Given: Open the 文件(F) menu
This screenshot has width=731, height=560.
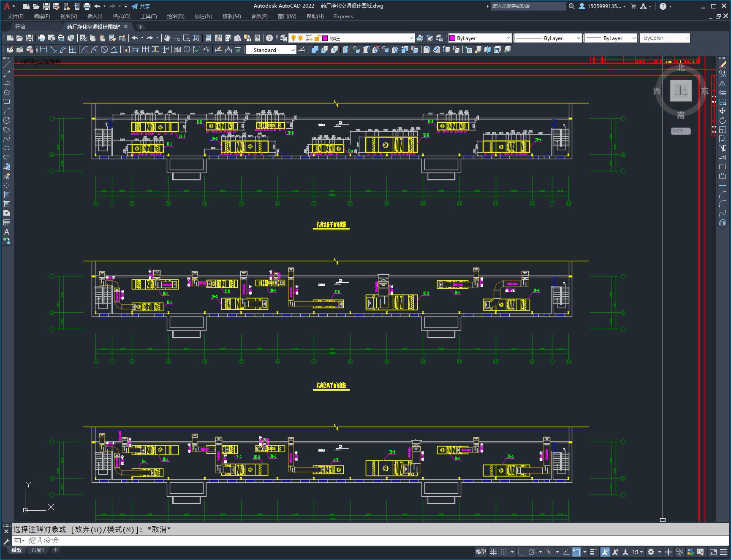Looking at the screenshot, I should pyautogui.click(x=16, y=16).
